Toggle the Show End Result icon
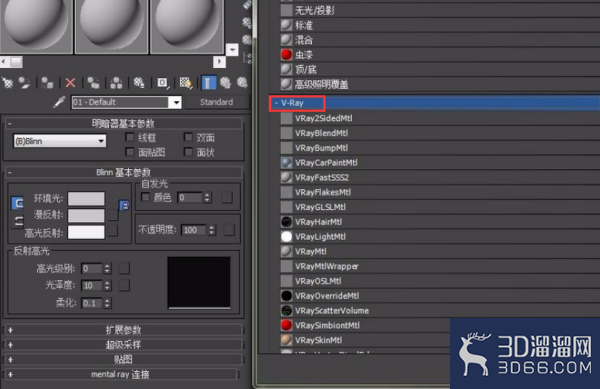The width and height of the screenshot is (600, 389). (x=209, y=83)
